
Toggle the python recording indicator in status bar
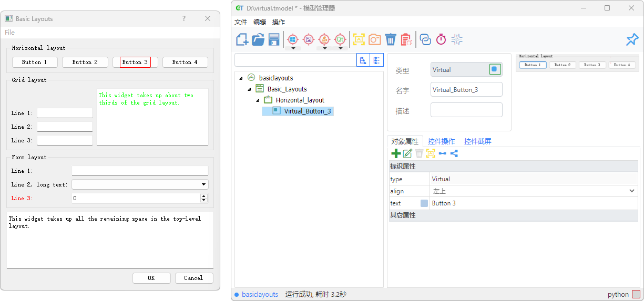point(636,295)
